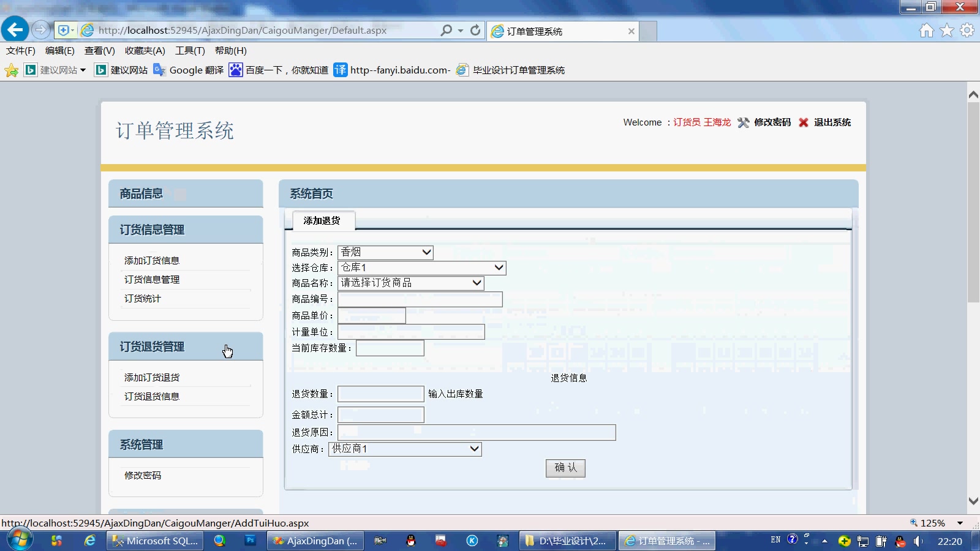Viewport: 980px width, 551px height.
Task: Click the 修改密码 tools icon in header
Action: pos(743,122)
